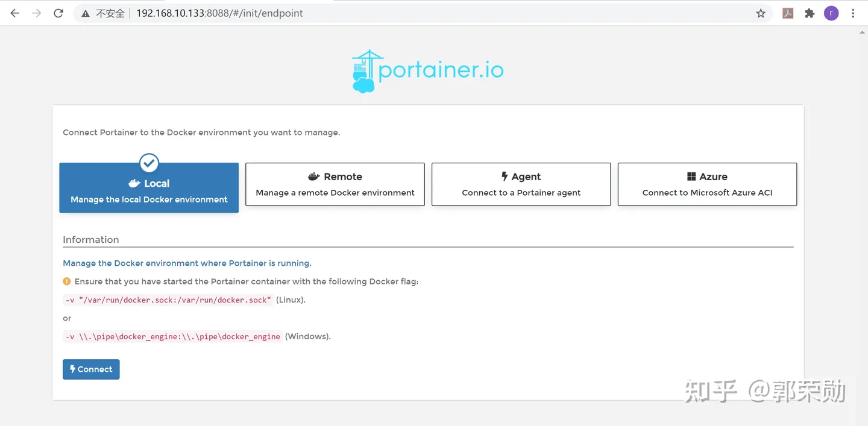Click 'Ensure that you have started' note
Viewport: 868px width, 426px height.
[246, 281]
